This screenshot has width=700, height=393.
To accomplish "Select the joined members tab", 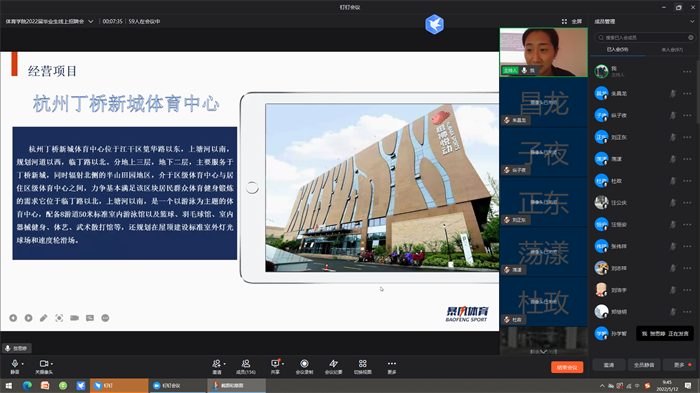I will tap(617, 50).
